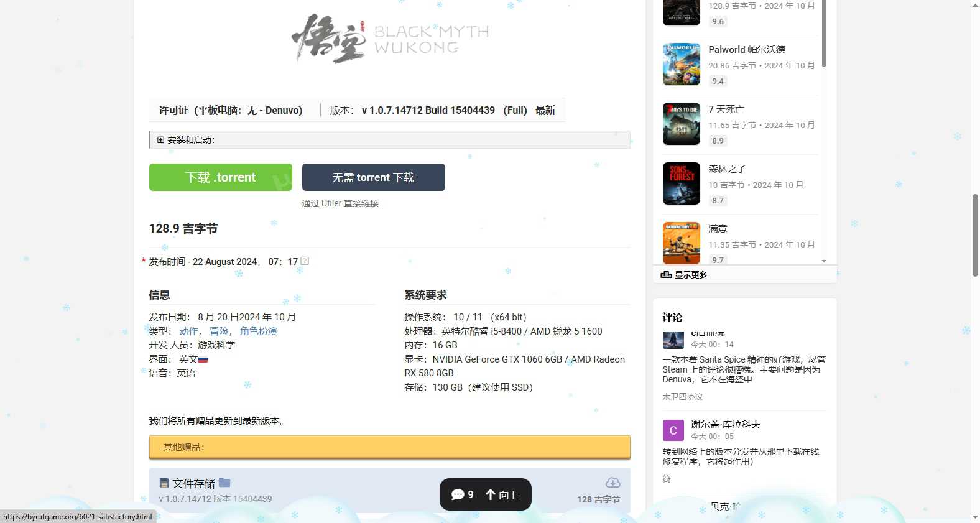Open the Palworld 帕尔沃德 game thumbnail
Image resolution: width=980 pixels, height=523 pixels.
coord(682,64)
